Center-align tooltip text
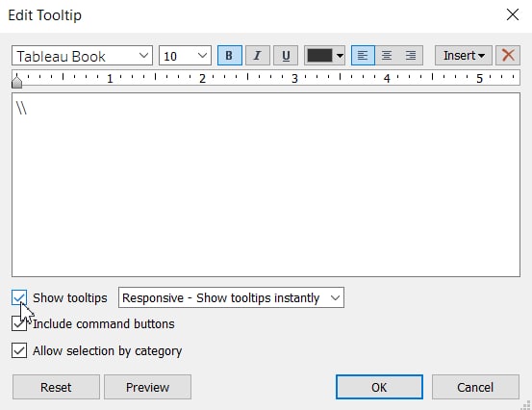Image resolution: width=532 pixels, height=410 pixels. point(387,55)
